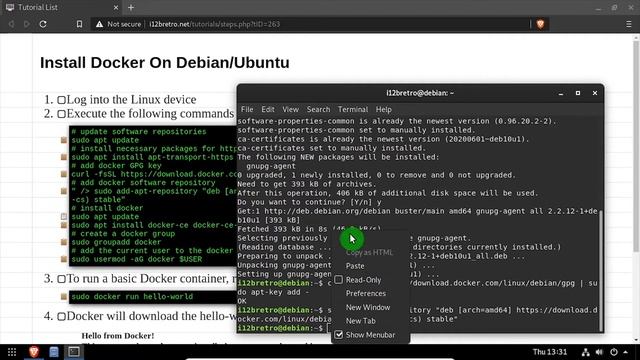This screenshot has width=640, height=360.
Task: Open a new browser tab with plus
Action: 131,7
